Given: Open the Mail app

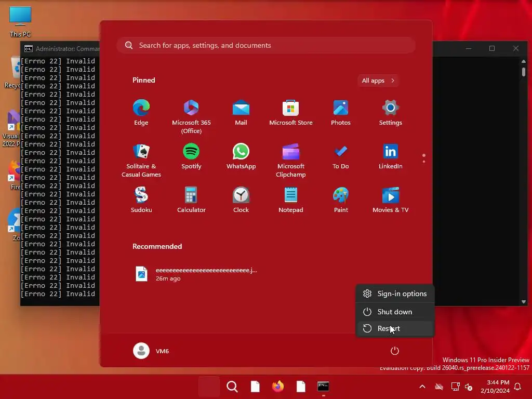Looking at the screenshot, I should (241, 113).
